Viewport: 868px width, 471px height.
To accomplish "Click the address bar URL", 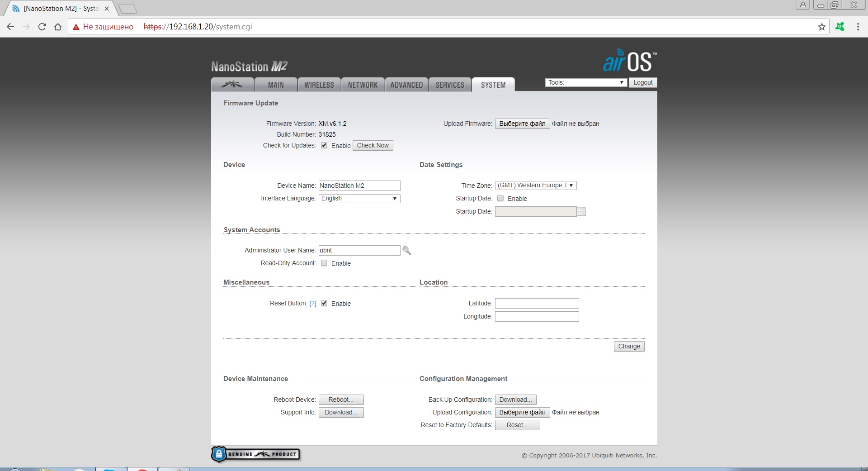I will point(198,27).
